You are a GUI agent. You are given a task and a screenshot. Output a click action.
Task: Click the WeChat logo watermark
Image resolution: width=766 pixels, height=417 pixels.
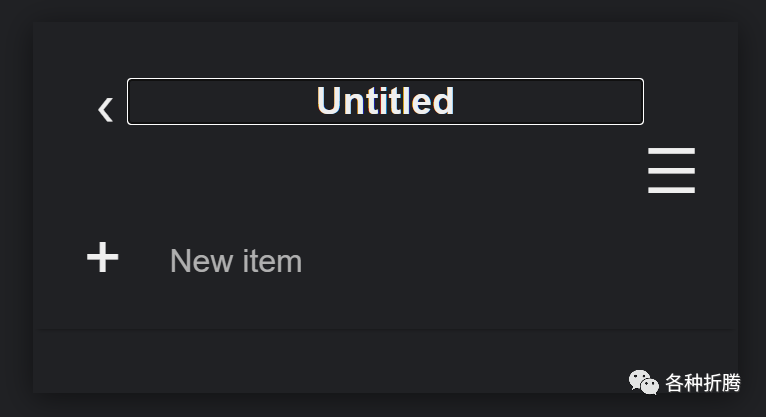click(643, 382)
